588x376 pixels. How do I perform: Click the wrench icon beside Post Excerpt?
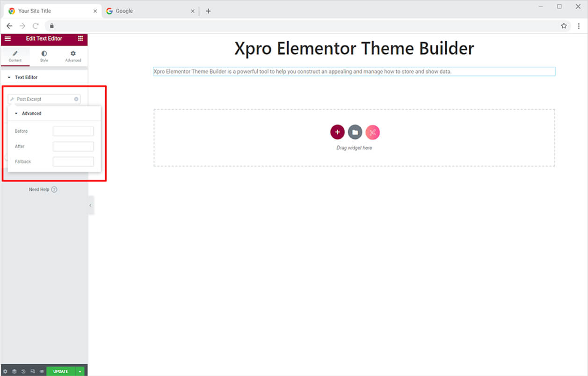[12, 99]
